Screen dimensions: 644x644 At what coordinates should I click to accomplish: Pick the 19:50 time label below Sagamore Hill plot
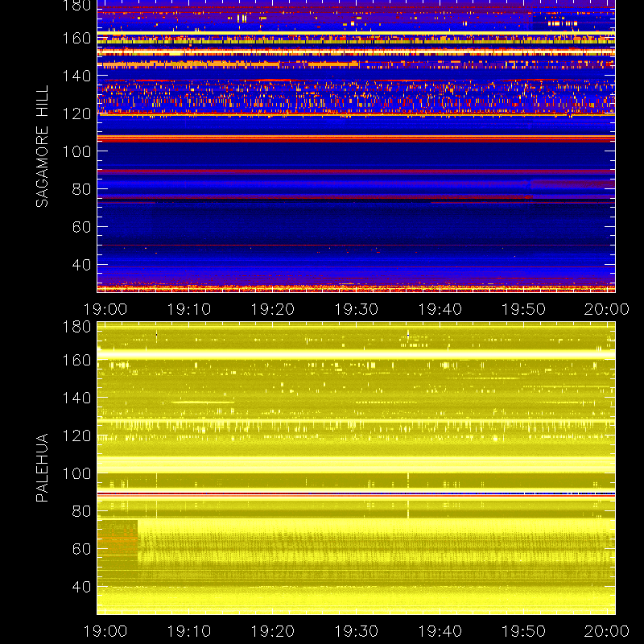pos(524,309)
